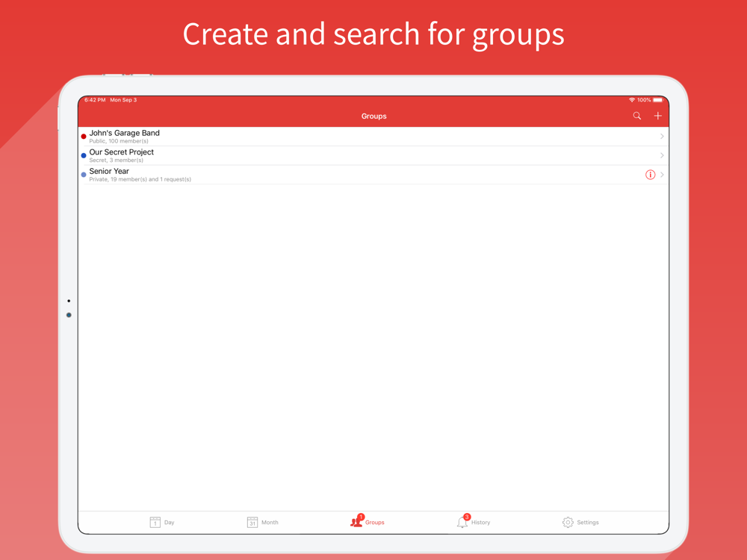Image resolution: width=747 pixels, height=560 pixels.
Task: Click the Day calendar icon
Action: (155, 523)
